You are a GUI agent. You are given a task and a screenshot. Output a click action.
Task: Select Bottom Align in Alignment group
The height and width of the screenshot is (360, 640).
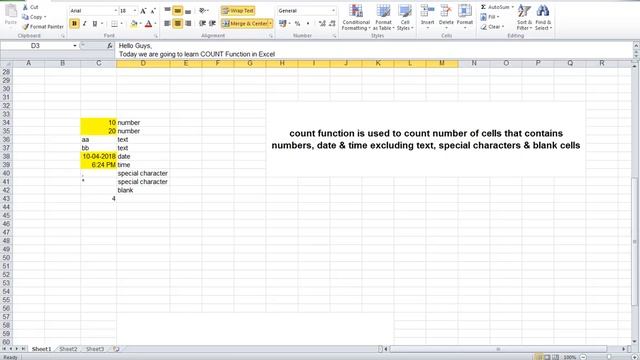coord(188,11)
